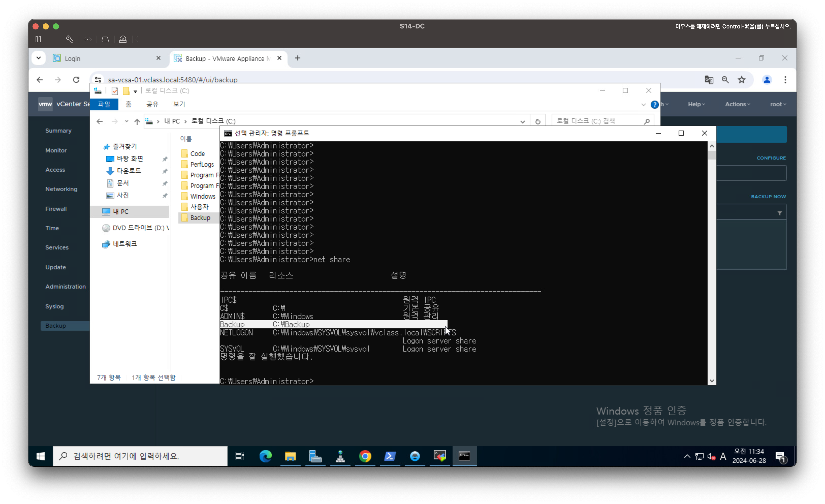
Task: Click the command prompt scrollbar down arrow
Action: pyautogui.click(x=712, y=381)
